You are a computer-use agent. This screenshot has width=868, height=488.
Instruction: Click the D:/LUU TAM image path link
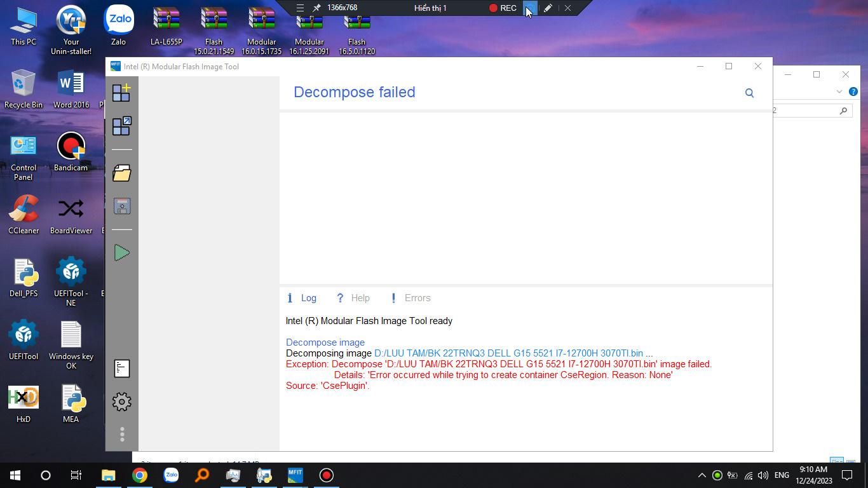[x=513, y=353]
